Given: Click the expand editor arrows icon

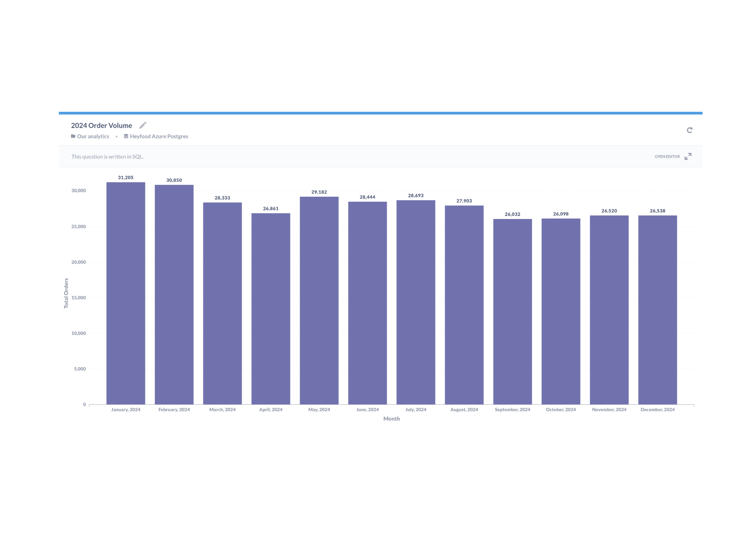Looking at the screenshot, I should click(x=688, y=156).
